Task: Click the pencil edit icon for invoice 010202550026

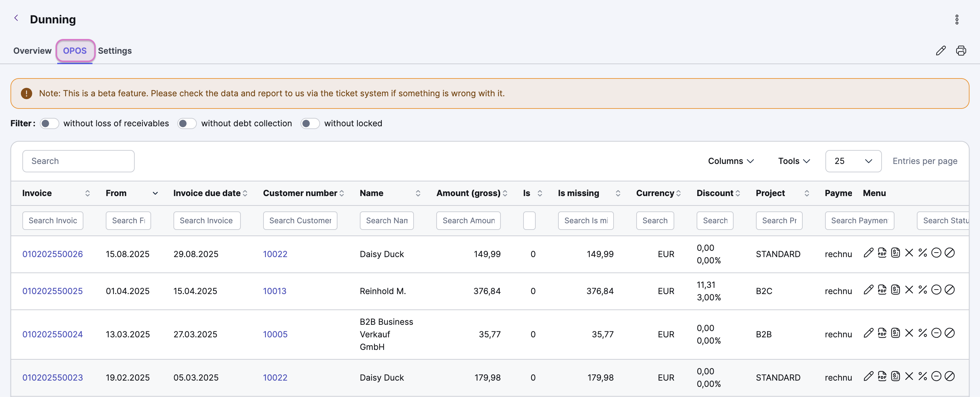Action: pyautogui.click(x=868, y=253)
